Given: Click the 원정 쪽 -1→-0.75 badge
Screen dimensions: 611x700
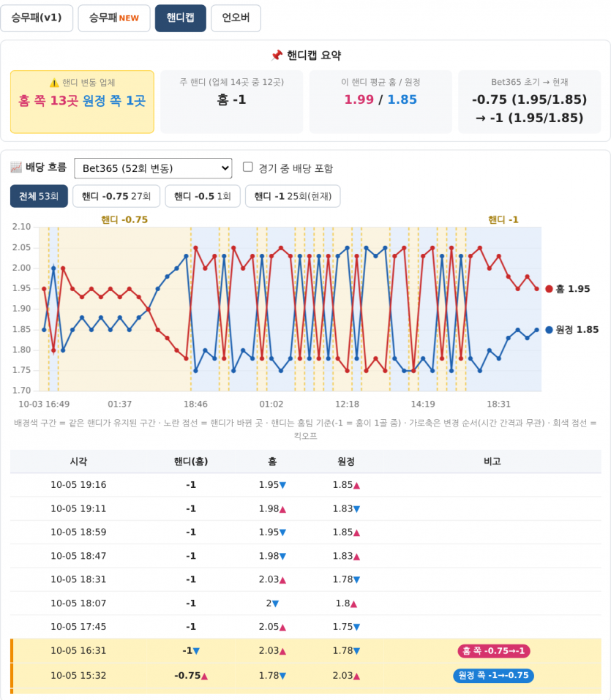Looking at the screenshot, I should click(493, 675).
